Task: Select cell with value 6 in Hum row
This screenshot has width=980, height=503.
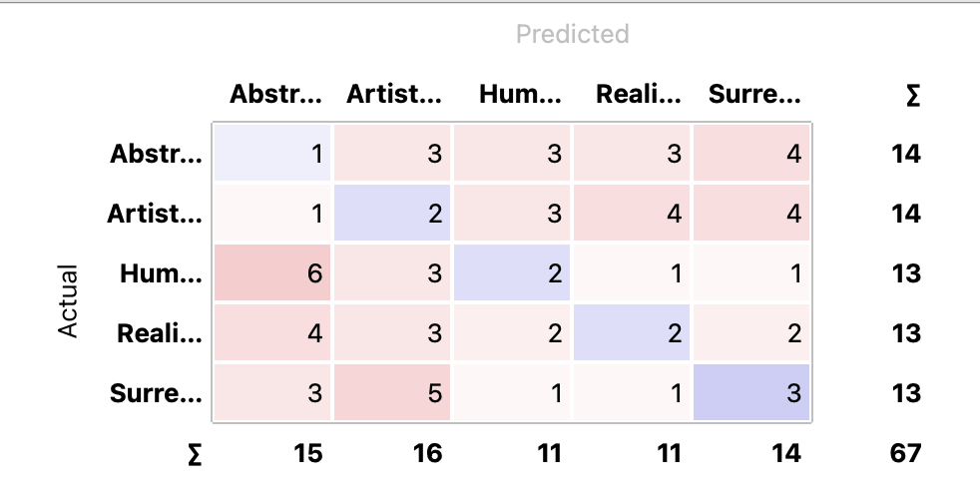Action: point(272,273)
